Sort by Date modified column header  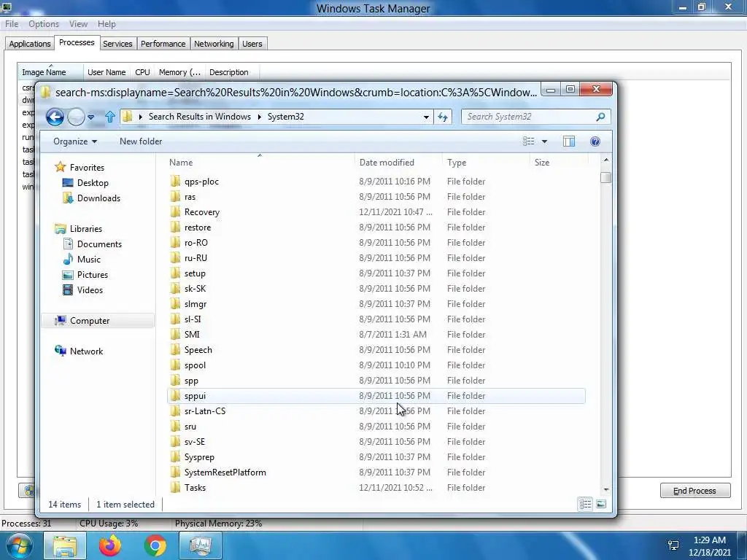pyautogui.click(x=398, y=163)
